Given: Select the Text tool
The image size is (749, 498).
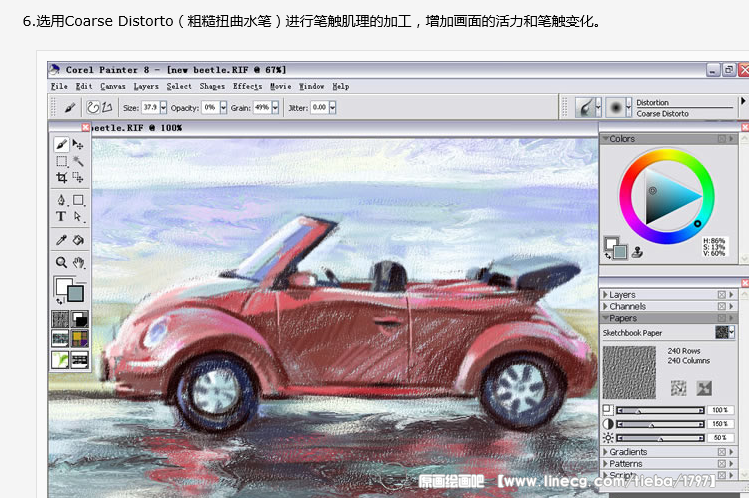Looking at the screenshot, I should coord(61,216).
